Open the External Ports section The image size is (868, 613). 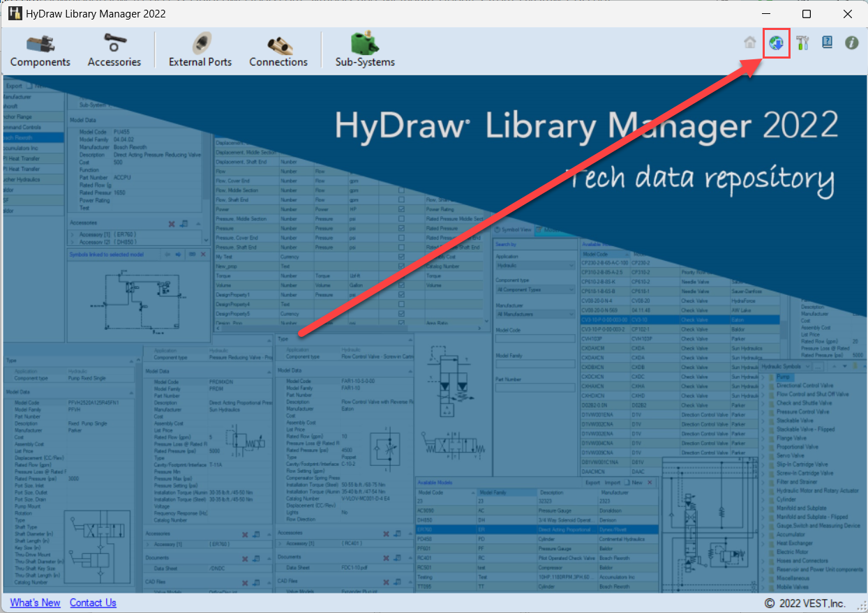pos(200,50)
